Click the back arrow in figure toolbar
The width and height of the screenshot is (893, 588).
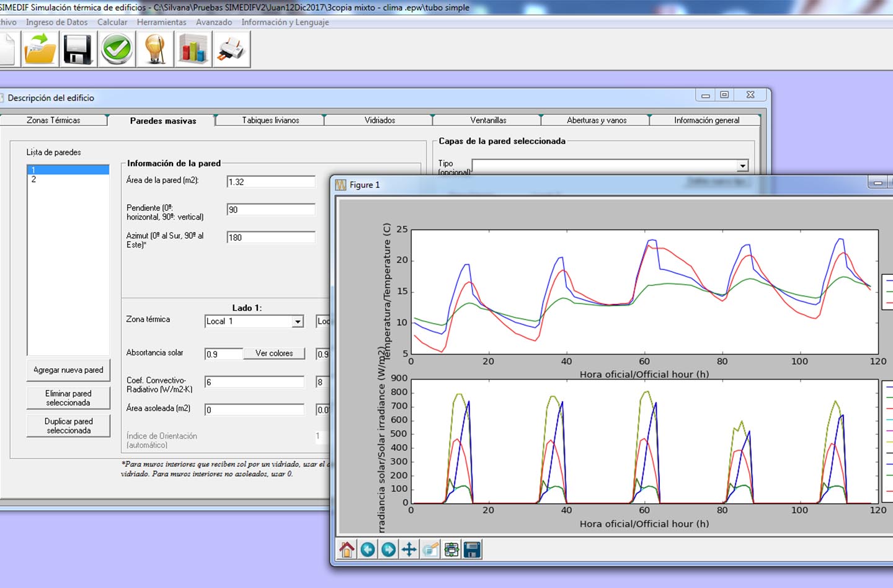tap(368, 550)
